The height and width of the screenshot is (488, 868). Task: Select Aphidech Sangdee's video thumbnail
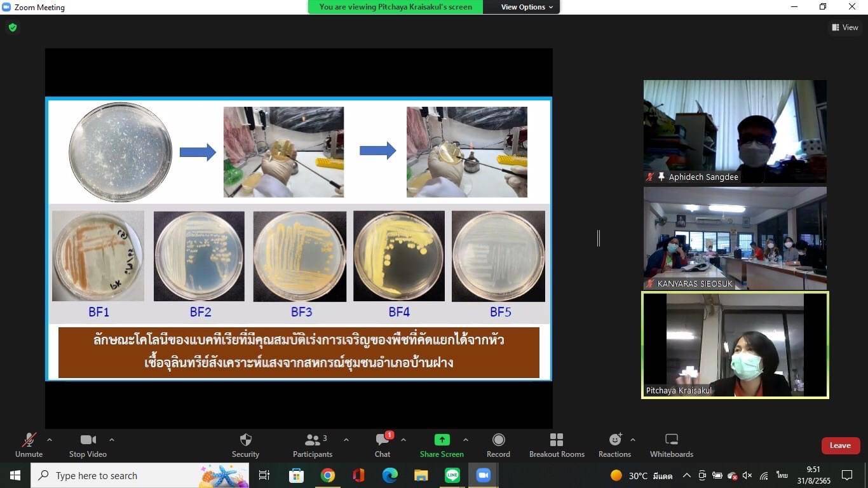tap(735, 132)
